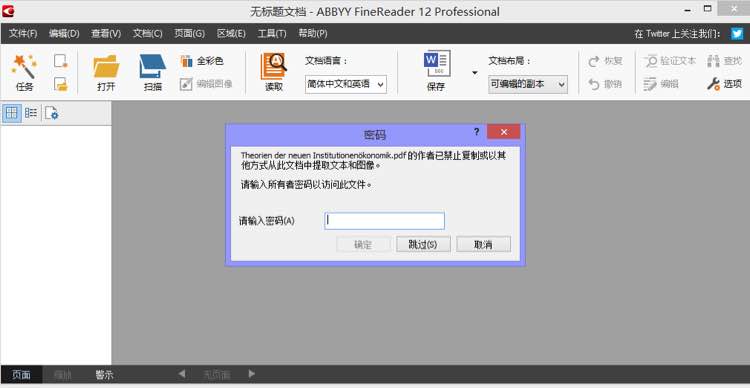Expand the 保存 format dropdown arrow
This screenshot has width=750, height=388.
tap(474, 73)
